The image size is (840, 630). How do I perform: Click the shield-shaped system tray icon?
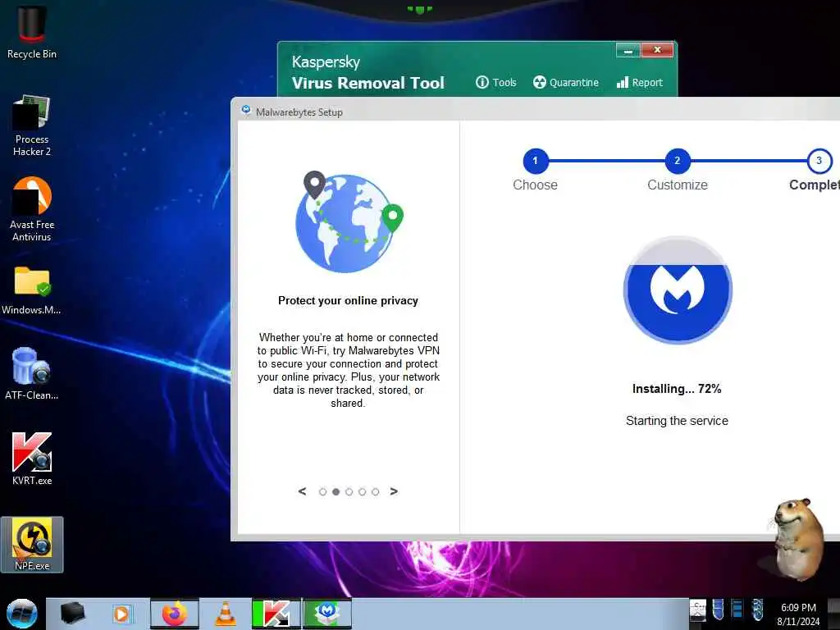coord(718,609)
